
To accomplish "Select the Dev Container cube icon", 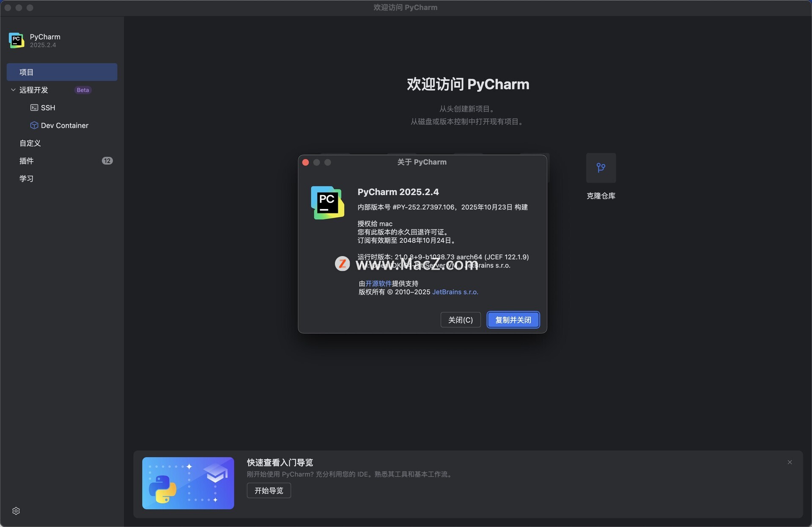I will tap(34, 125).
